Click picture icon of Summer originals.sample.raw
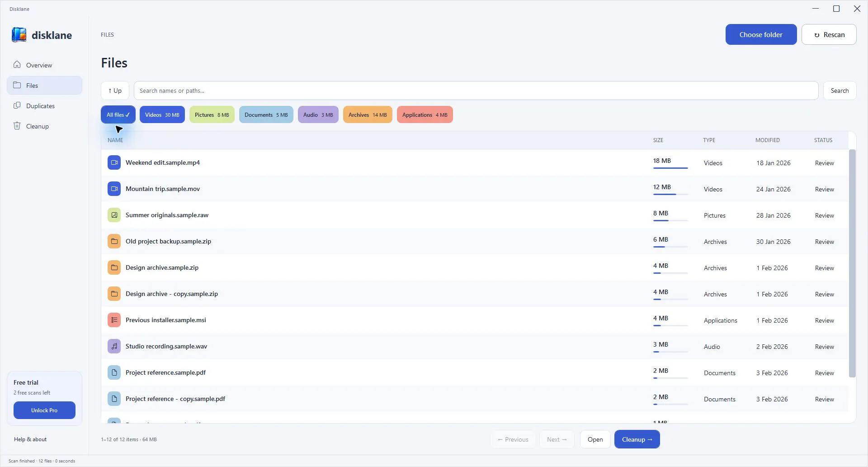 (114, 215)
